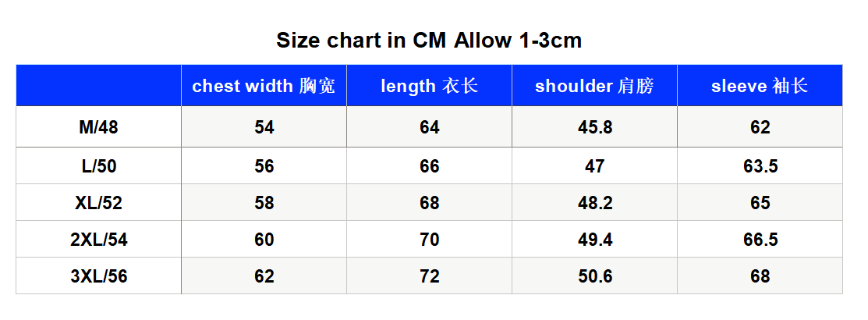Screen dimensions: 868x320
Task: Click length value 72 cell
Action: coord(429,276)
